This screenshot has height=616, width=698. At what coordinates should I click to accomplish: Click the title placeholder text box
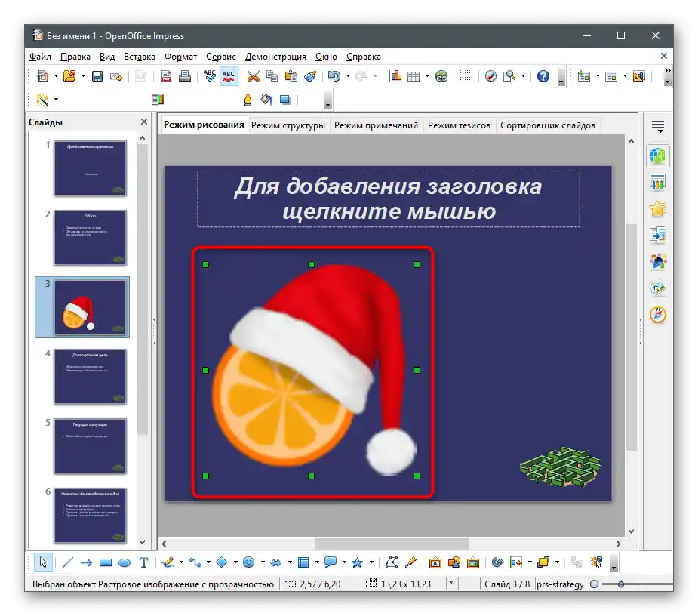[x=389, y=199]
